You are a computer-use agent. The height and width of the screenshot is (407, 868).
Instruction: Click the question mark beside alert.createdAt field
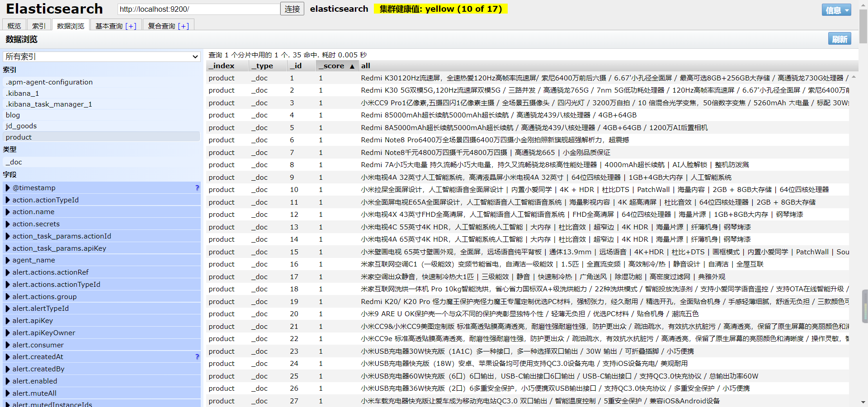click(197, 357)
